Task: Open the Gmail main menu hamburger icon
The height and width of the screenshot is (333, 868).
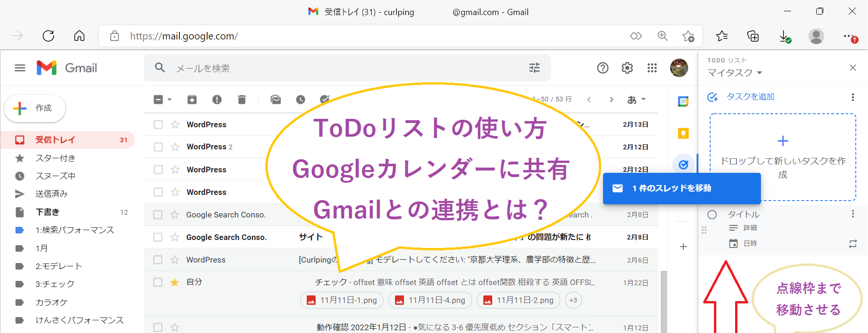Action: point(20,68)
